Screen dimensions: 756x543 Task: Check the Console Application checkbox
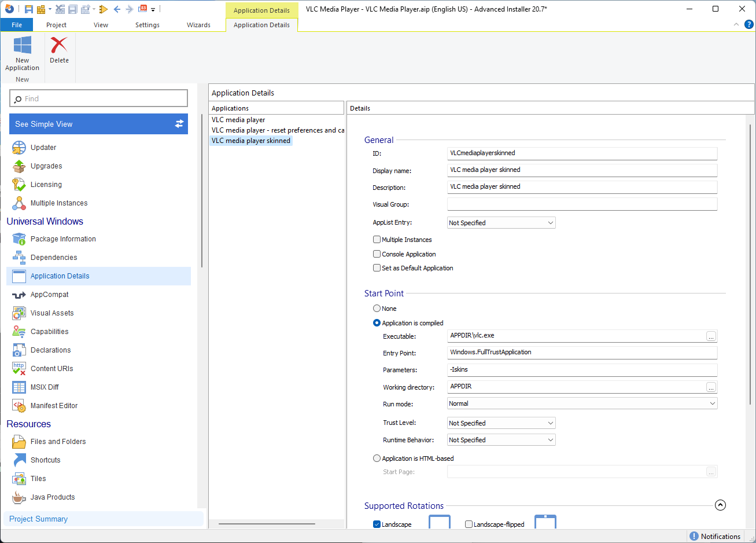tap(377, 254)
